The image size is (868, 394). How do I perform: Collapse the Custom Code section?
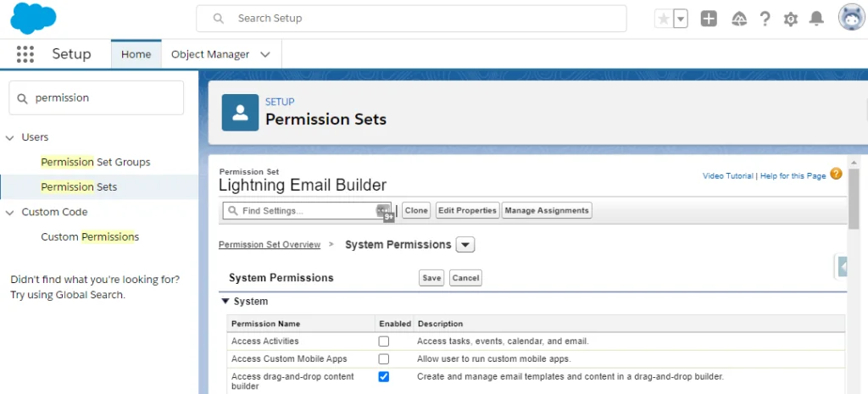pos(9,213)
